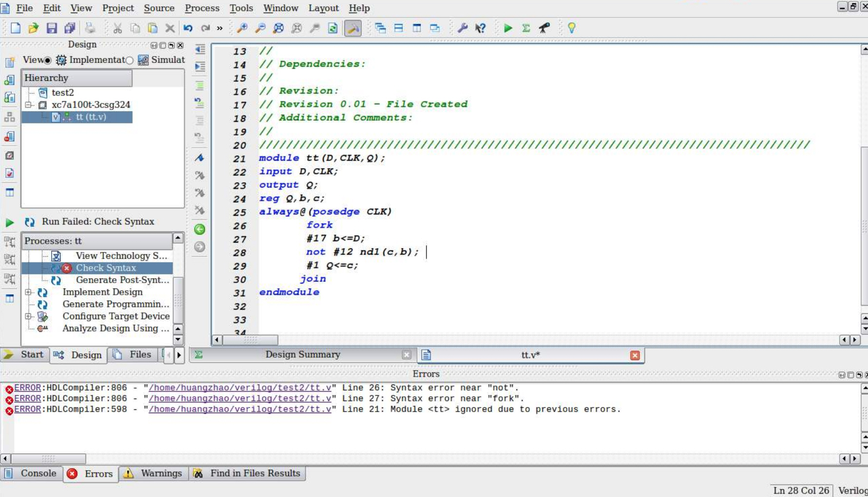Switch to the Warnings tab
The width and height of the screenshot is (868, 497).
[154, 474]
